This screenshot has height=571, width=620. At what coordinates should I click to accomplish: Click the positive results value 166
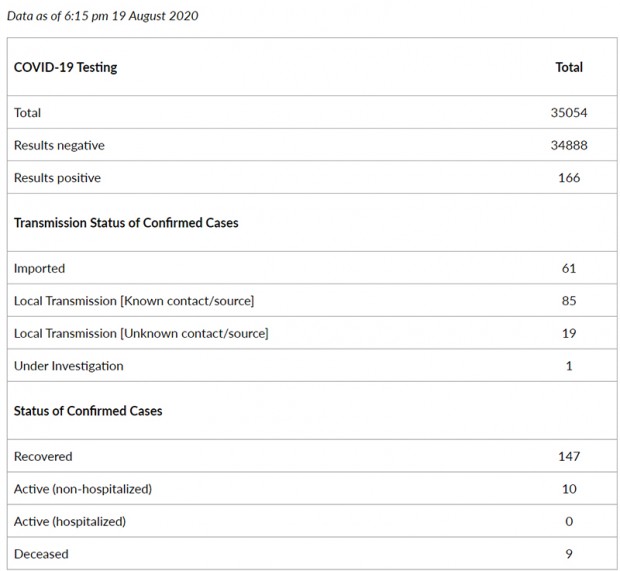[x=568, y=178]
